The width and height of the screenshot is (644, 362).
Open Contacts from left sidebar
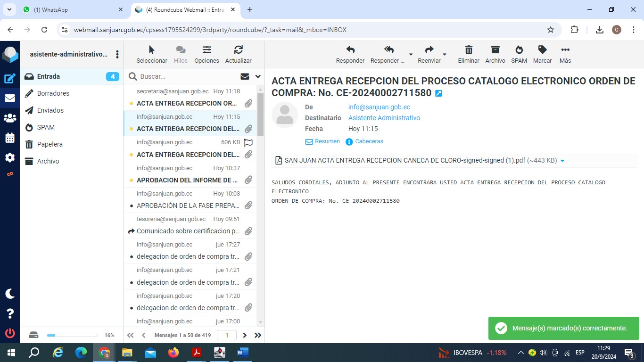(10, 118)
